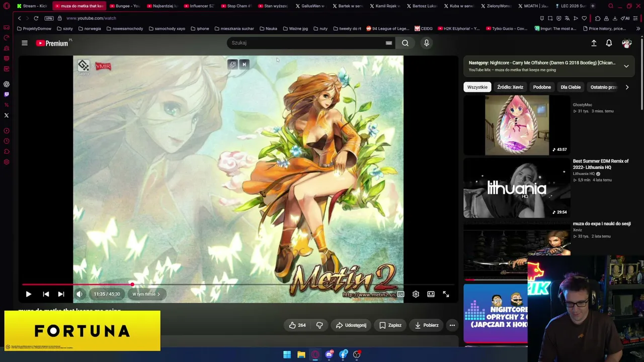This screenshot has height=362, width=644.
Task: Start voice search with the microphone
Action: [x=426, y=43]
